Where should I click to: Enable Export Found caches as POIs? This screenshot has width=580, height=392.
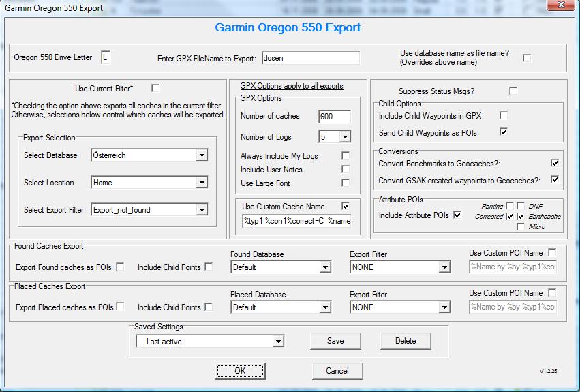point(120,267)
